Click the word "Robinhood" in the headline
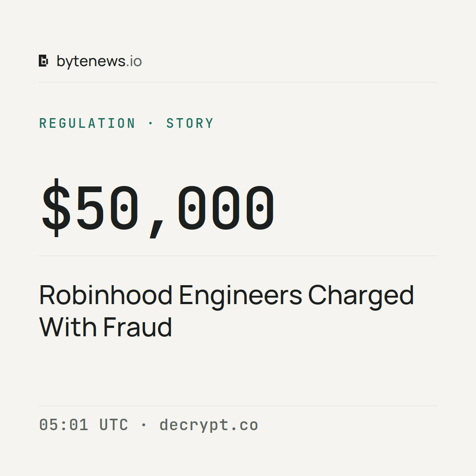The image size is (476, 476). point(106,295)
